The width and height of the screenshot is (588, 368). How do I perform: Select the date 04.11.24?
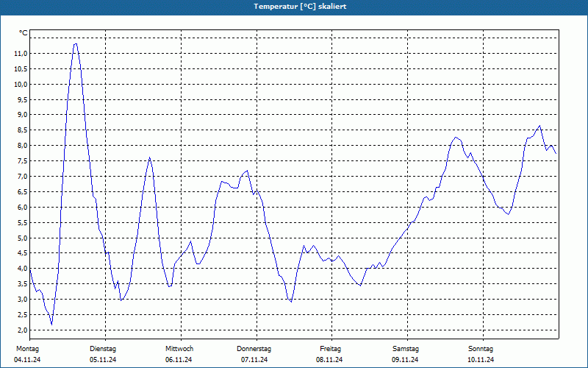[x=27, y=360]
